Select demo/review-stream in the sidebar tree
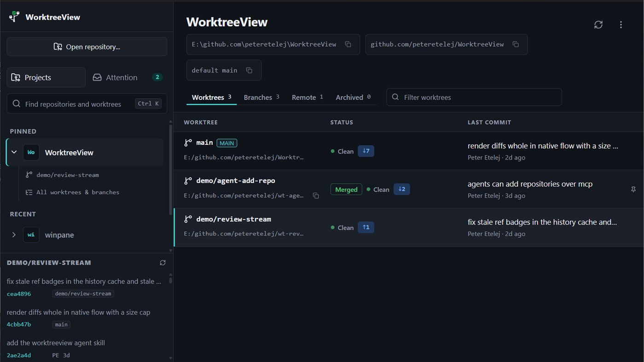This screenshot has width=644, height=362. pyautogui.click(x=68, y=175)
